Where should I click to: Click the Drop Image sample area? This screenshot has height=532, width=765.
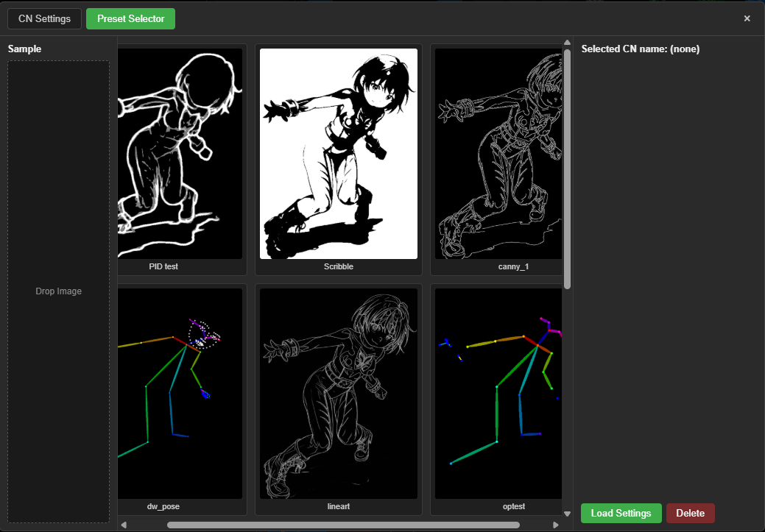coord(59,291)
